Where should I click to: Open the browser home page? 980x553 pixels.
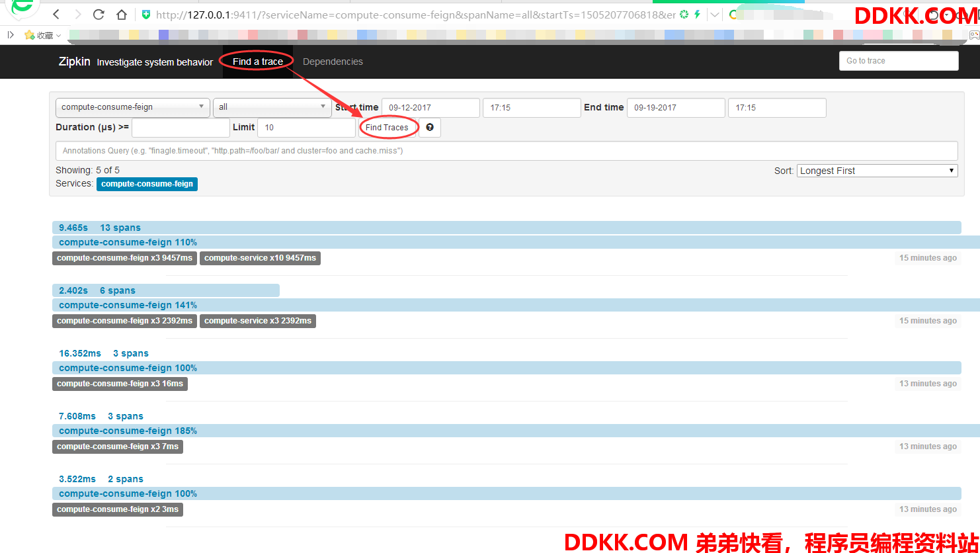pos(121,15)
